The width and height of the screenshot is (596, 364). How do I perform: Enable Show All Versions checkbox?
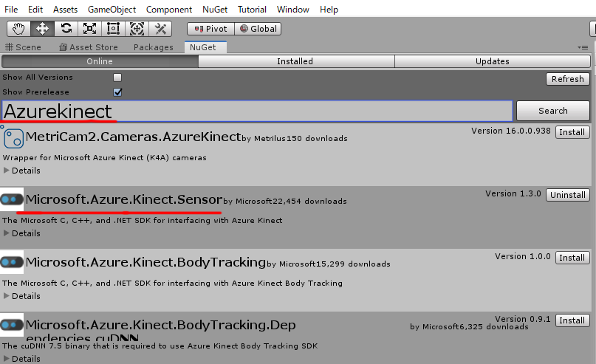[117, 78]
